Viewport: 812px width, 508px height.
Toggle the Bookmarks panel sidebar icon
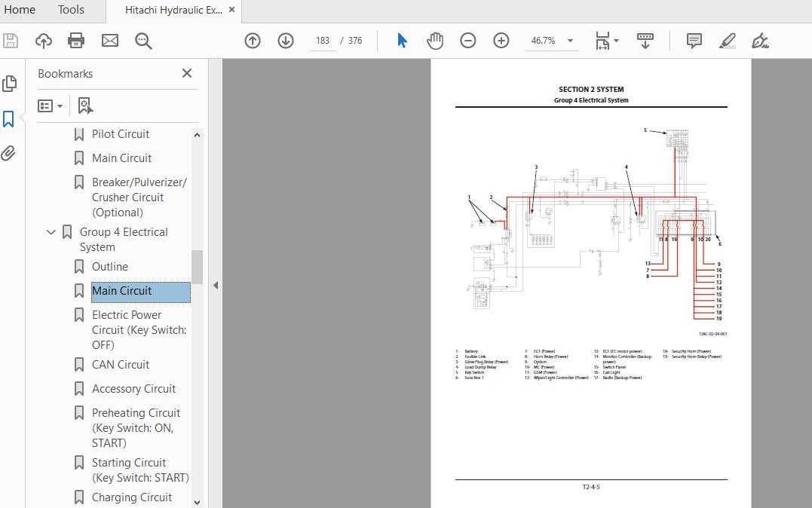(9, 118)
